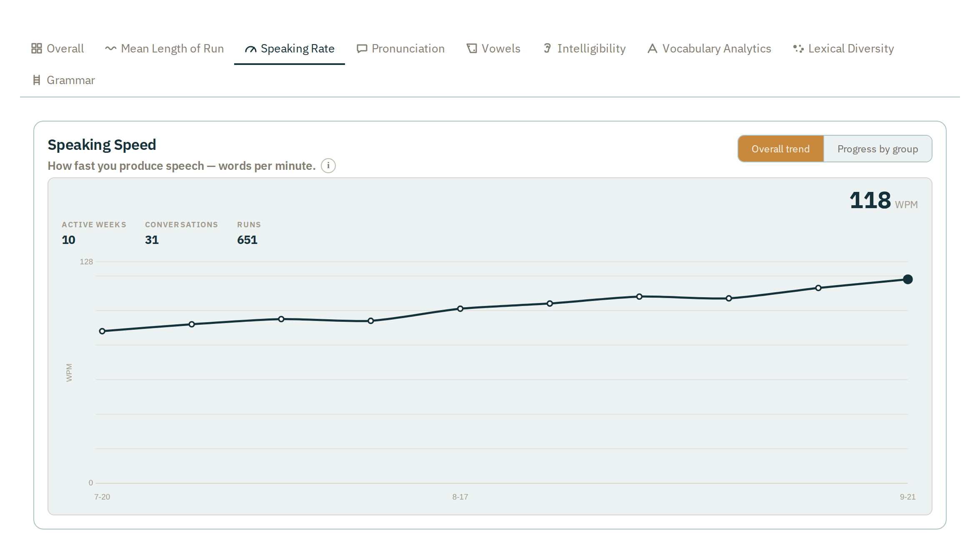Click the Active Weeks value 10

(x=69, y=240)
